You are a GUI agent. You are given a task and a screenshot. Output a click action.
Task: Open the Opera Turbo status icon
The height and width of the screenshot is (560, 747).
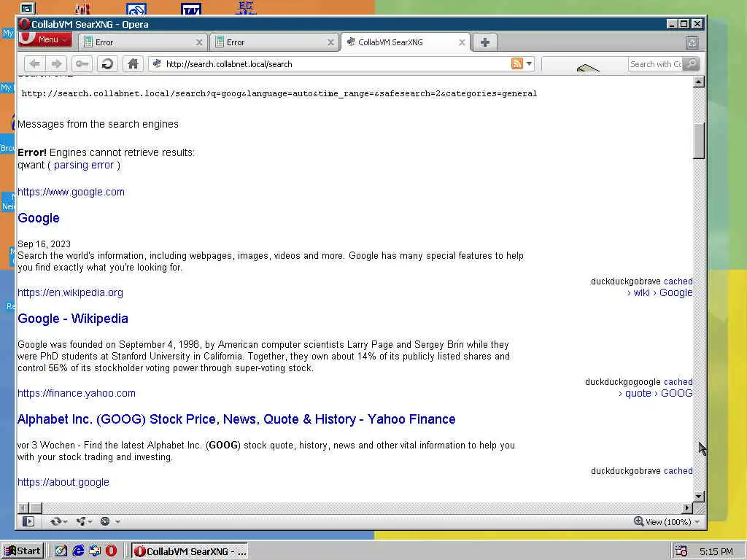tap(105, 521)
